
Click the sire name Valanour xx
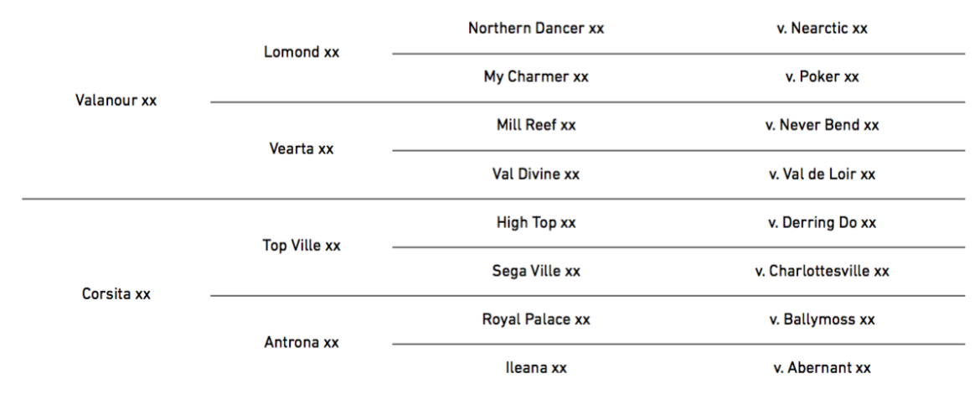116,100
